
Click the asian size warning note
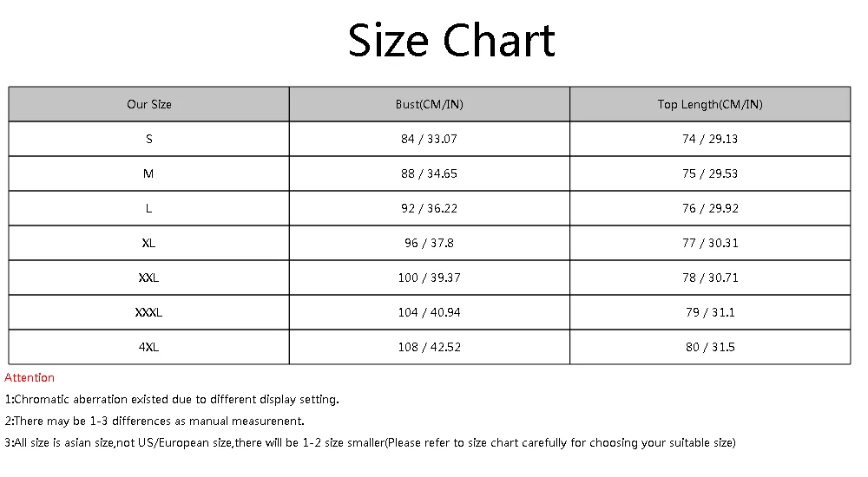[x=370, y=442]
